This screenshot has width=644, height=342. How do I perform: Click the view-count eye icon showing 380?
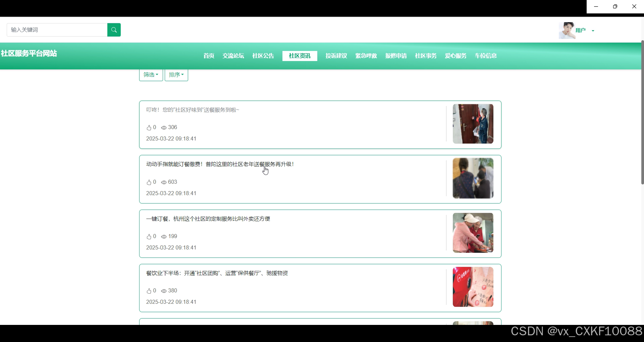pos(164,291)
